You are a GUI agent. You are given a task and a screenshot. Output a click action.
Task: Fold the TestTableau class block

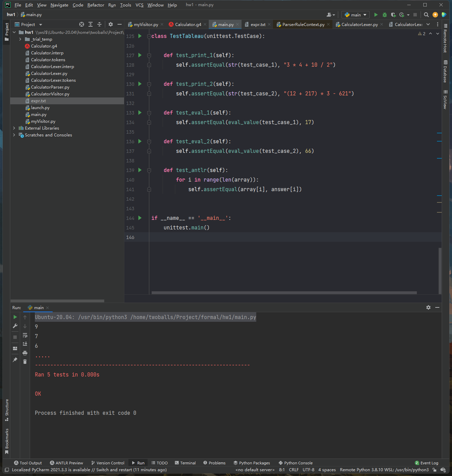[x=149, y=36]
